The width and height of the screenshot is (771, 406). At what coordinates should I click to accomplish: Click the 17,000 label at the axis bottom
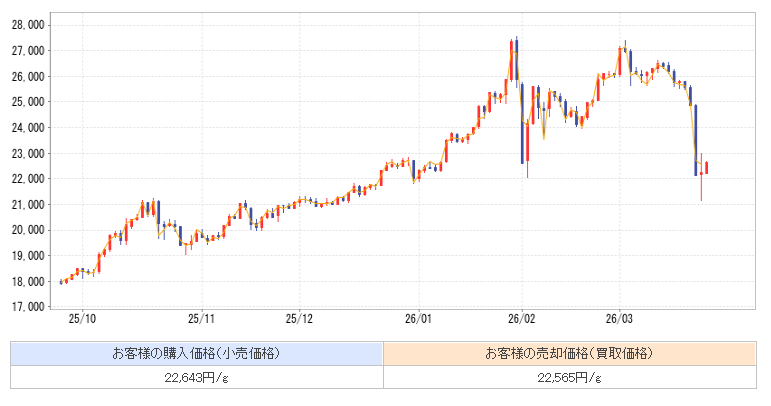(x=26, y=307)
